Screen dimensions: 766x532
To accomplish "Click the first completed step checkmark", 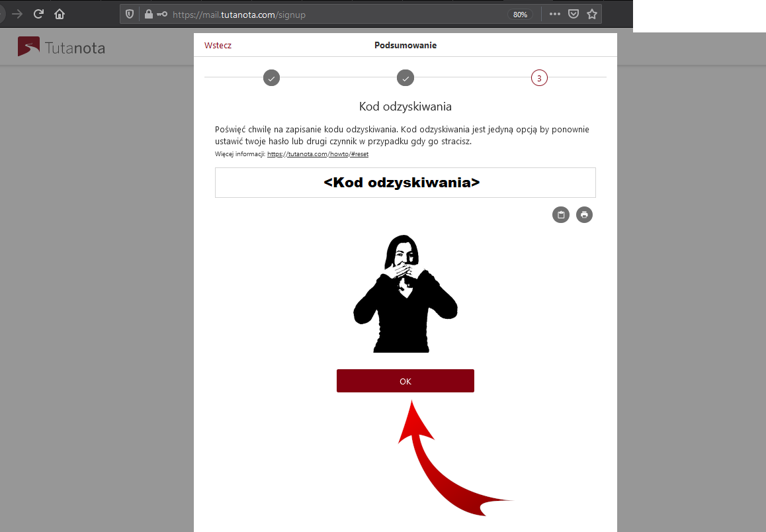I will coord(272,77).
